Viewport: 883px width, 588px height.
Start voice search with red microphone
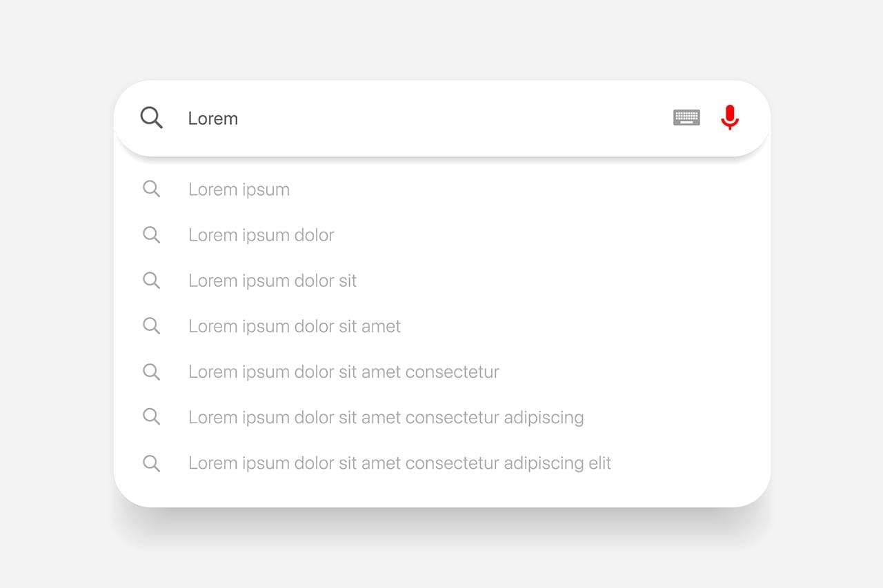(x=730, y=117)
